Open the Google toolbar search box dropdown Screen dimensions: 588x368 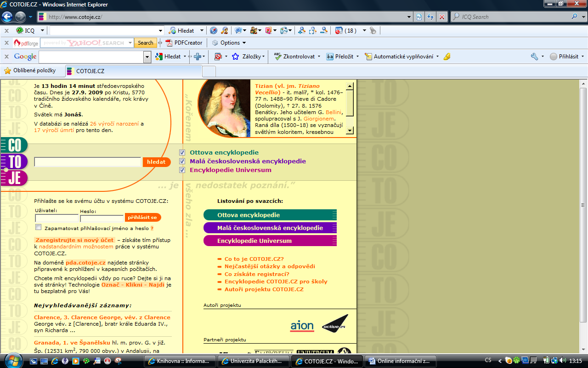pos(147,57)
